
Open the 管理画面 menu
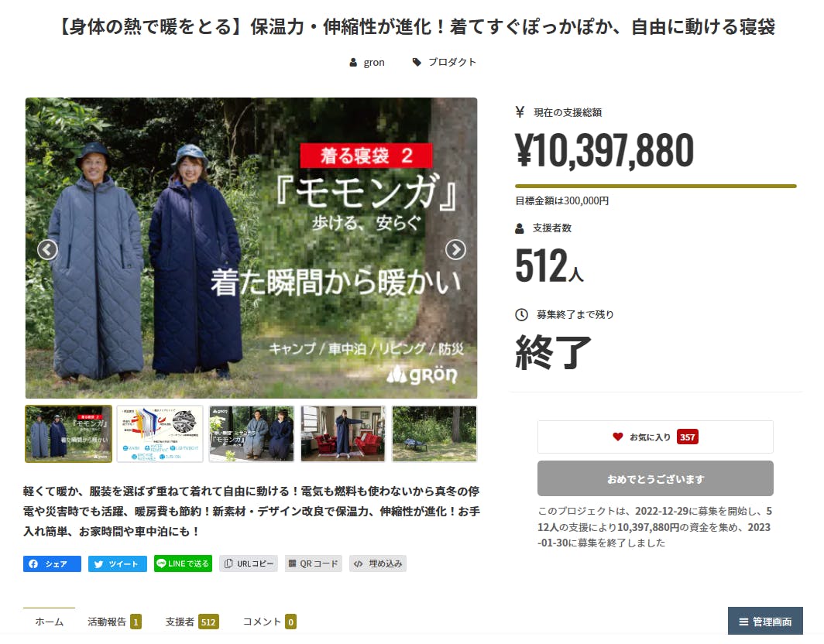click(x=765, y=622)
